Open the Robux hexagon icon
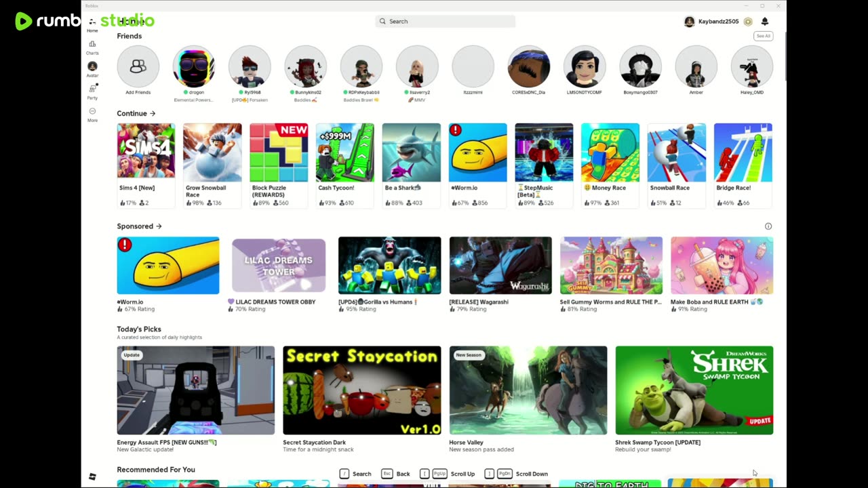Viewport: 868px width, 488px height. 748,22
